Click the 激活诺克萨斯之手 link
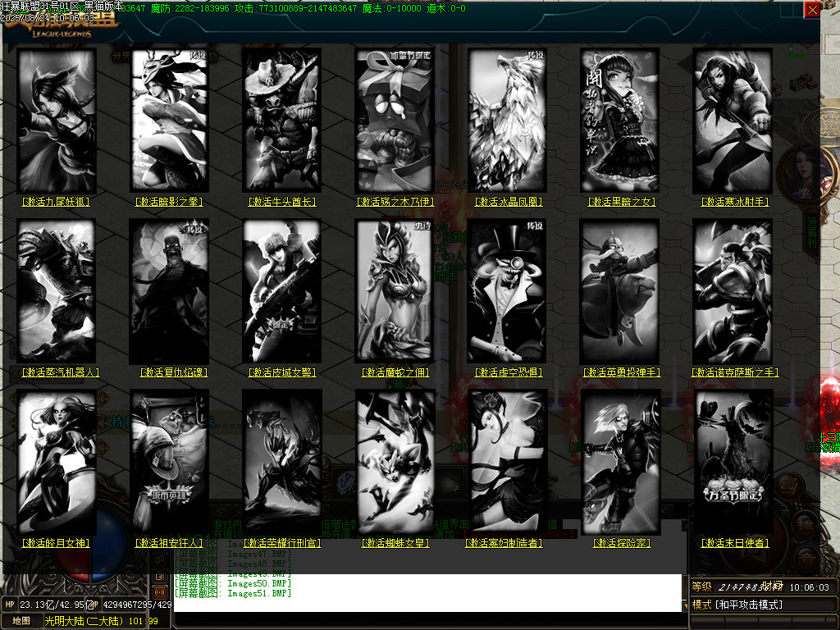 [x=735, y=372]
